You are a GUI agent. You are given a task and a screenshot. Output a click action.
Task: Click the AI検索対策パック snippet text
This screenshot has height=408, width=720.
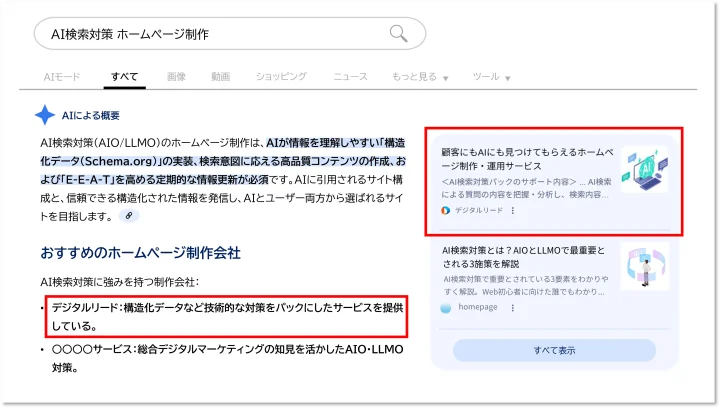click(526, 188)
